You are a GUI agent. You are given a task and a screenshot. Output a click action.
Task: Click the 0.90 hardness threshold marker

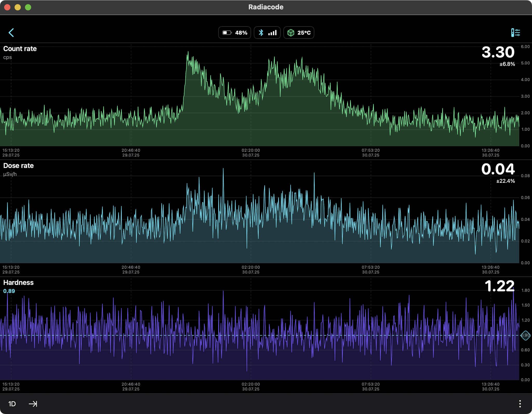pos(525,335)
